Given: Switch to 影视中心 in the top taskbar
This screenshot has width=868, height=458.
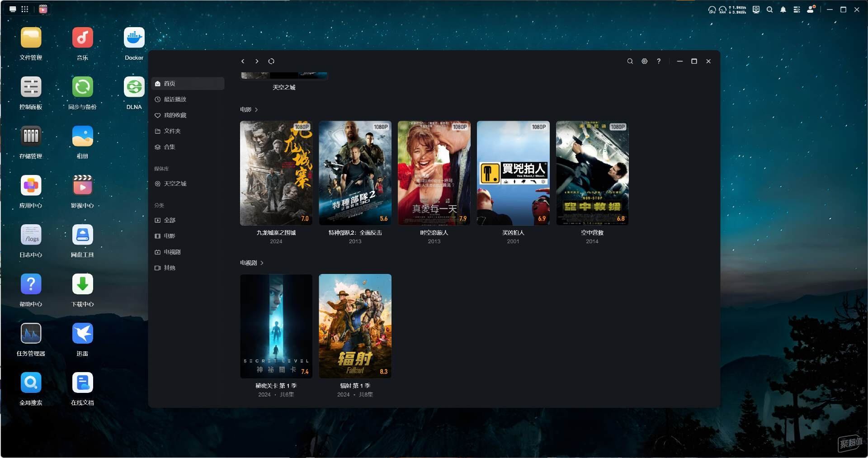Looking at the screenshot, I should 43,9.
